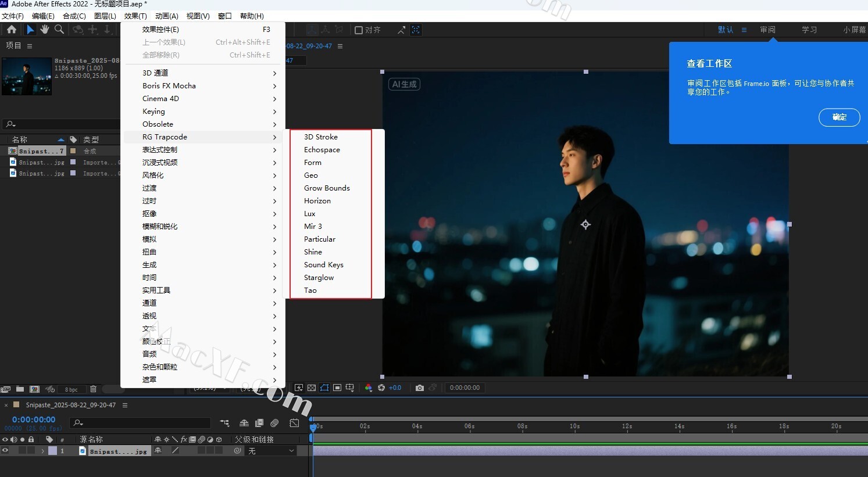
Task: Go to the Home screen icon
Action: (x=12, y=29)
